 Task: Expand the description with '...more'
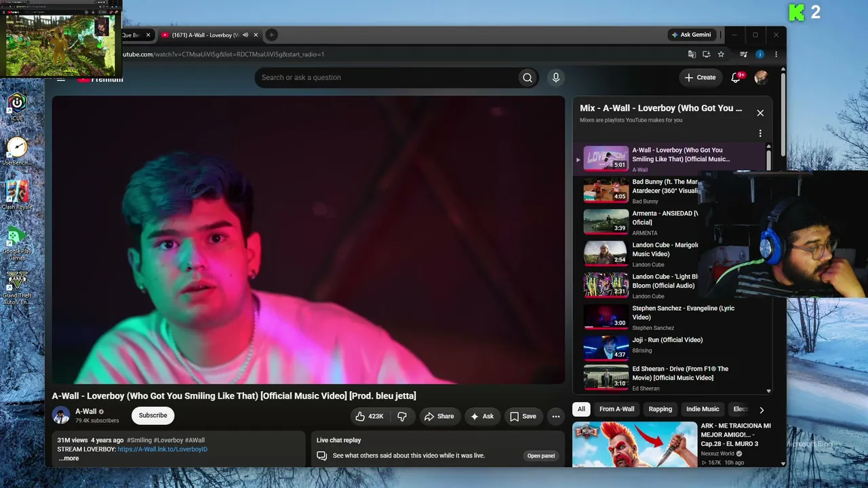[68, 458]
